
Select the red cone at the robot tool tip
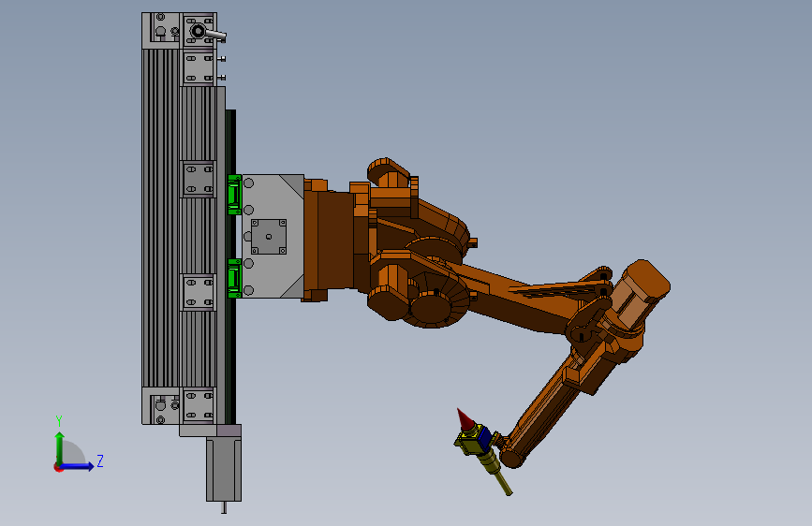(465, 418)
